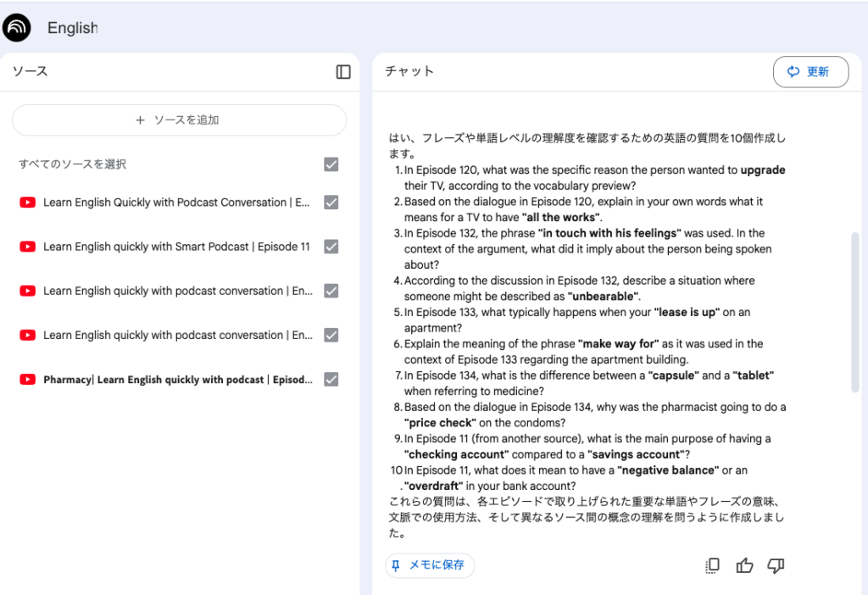Give the response a thumbs down
868x595 pixels.
point(776,565)
